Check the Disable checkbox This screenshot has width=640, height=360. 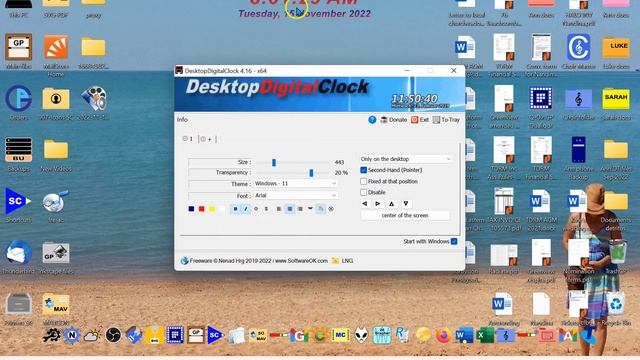(363, 192)
